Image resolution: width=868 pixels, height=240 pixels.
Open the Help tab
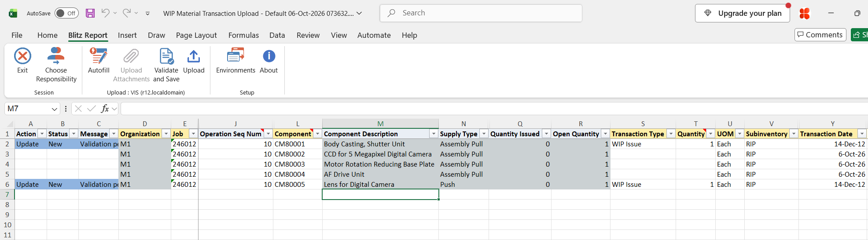click(409, 35)
